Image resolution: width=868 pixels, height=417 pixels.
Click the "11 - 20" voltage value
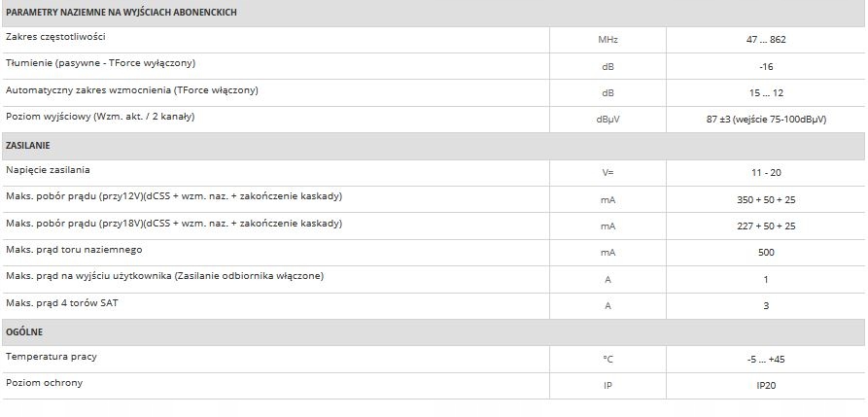765,172
